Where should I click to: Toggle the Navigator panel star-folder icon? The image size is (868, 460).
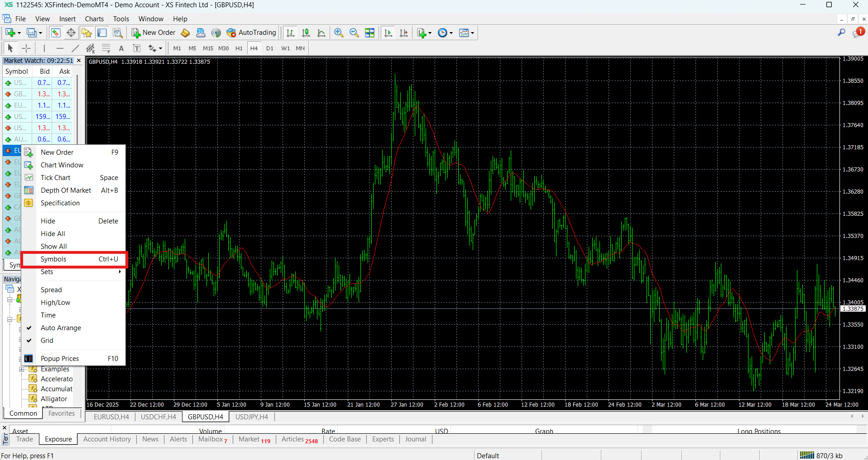(86, 33)
